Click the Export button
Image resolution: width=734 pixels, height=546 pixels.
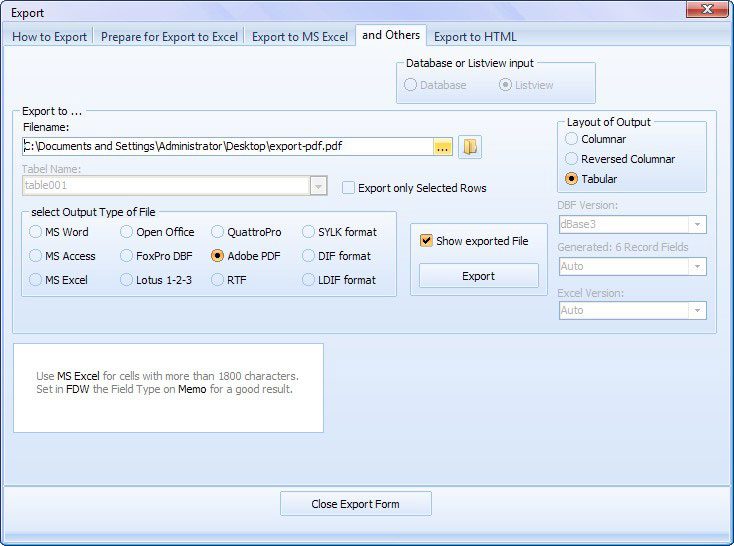(x=478, y=276)
